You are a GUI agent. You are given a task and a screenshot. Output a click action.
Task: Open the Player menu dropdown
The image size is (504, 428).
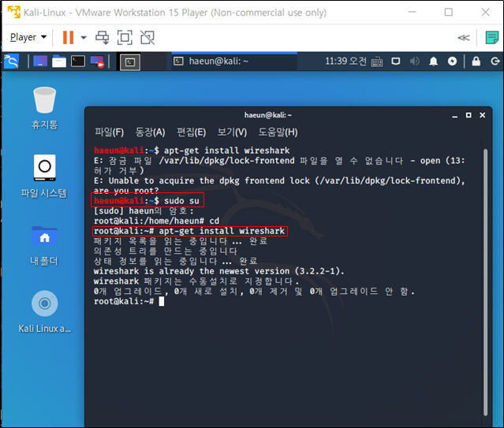(x=28, y=37)
